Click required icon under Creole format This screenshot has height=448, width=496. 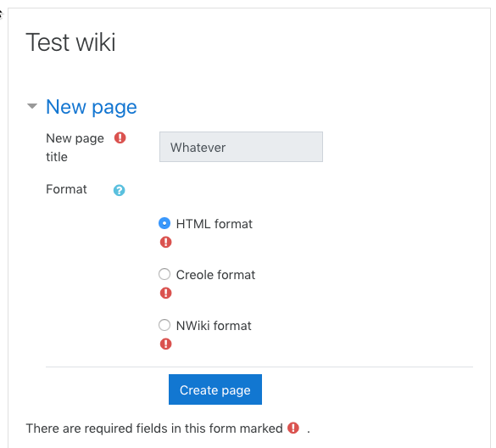click(165, 293)
